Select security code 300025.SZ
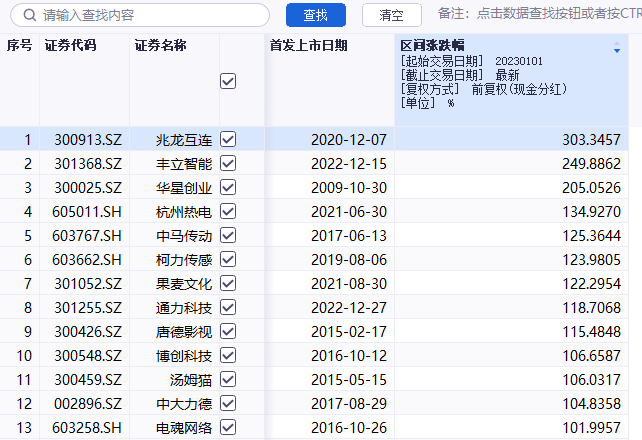The image size is (642, 440). point(88,188)
